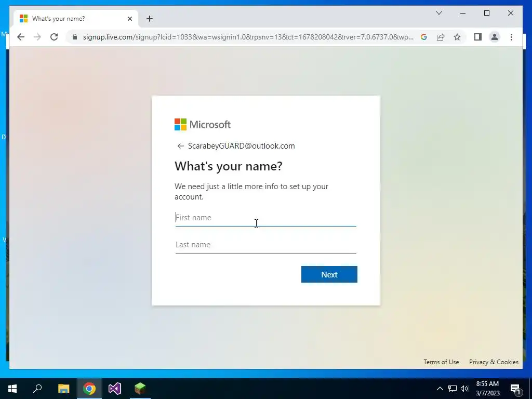The height and width of the screenshot is (399, 532).
Task: Open Chrome's side panel icon
Action: click(x=478, y=37)
